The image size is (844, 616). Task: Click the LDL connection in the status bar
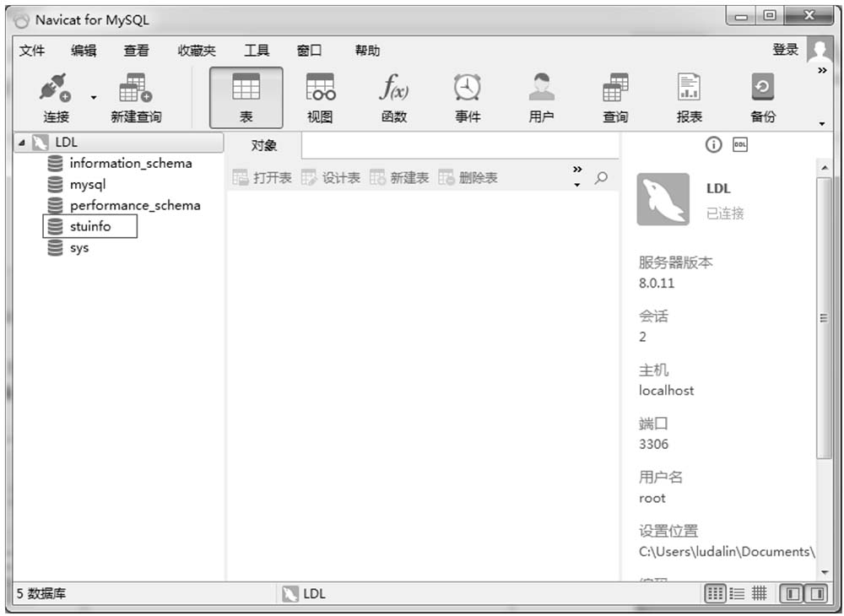[304, 594]
